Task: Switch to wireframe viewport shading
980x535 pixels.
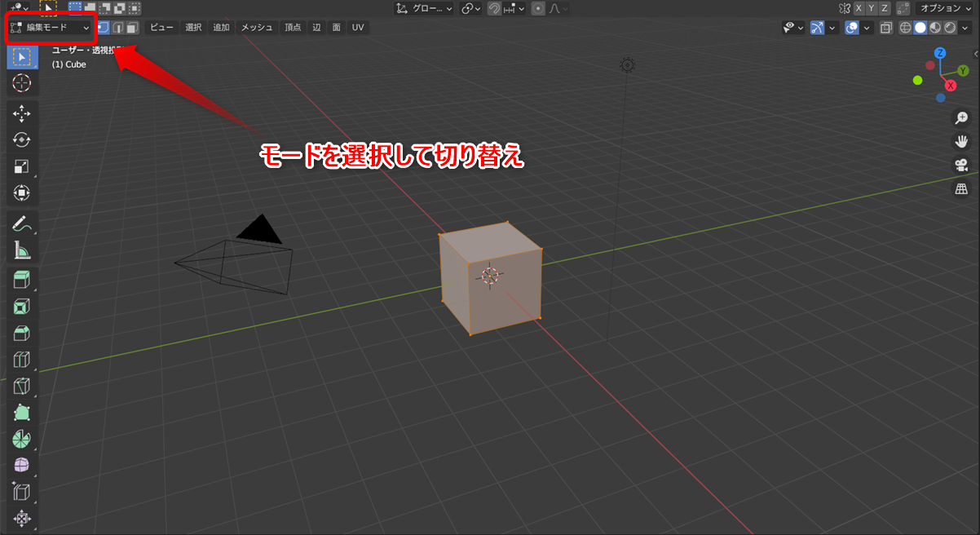Action: tap(905, 28)
